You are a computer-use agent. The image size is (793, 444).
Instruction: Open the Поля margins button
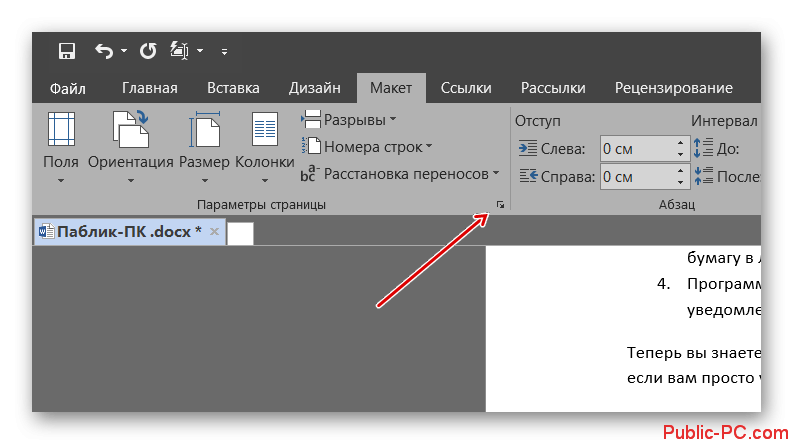61,147
